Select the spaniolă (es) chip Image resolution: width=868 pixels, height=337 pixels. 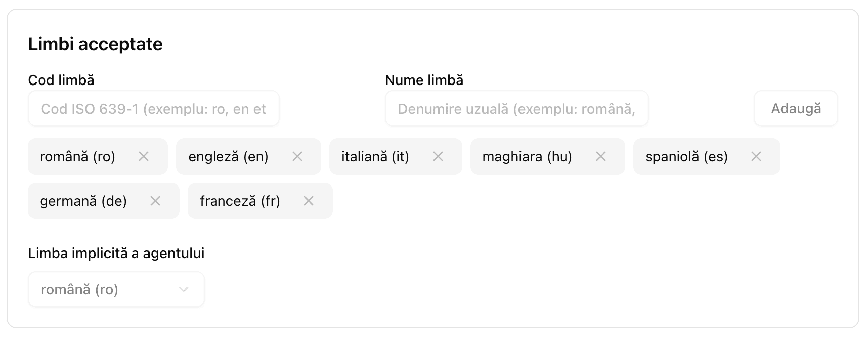tap(686, 156)
